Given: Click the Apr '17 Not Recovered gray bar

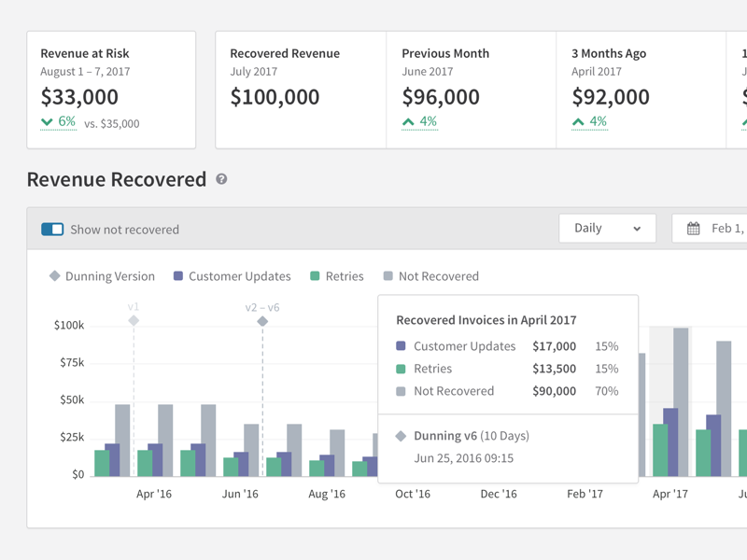Looking at the screenshot, I should tap(681, 402).
